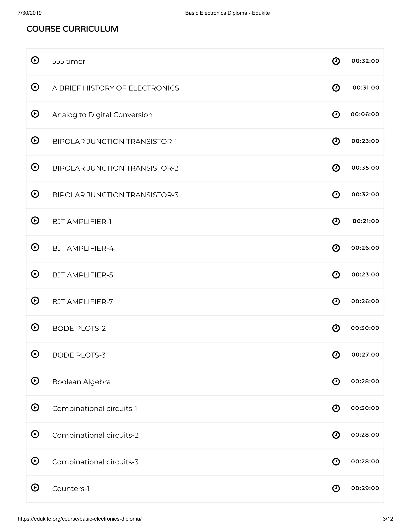Click play icon for Analog to Digital Conversion
The image size is (411, 532).
pos(35,113)
